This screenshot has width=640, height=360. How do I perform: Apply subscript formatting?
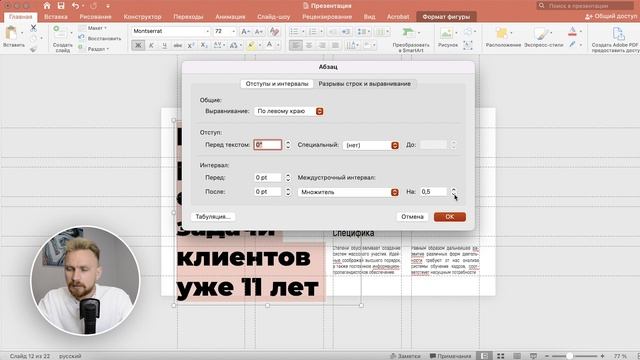click(x=204, y=45)
